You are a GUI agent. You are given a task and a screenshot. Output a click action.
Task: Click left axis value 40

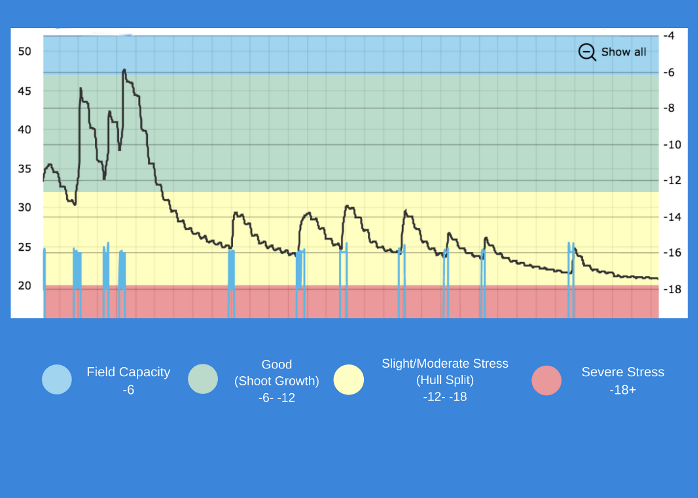24,130
